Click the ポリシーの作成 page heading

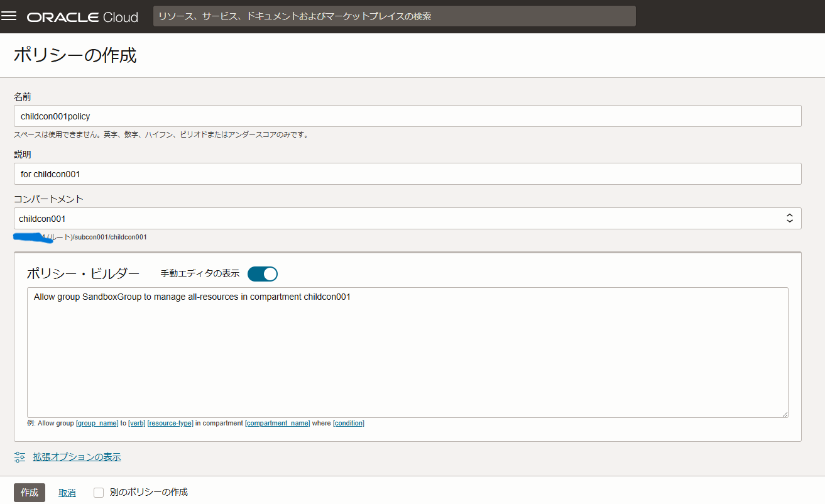coord(75,55)
